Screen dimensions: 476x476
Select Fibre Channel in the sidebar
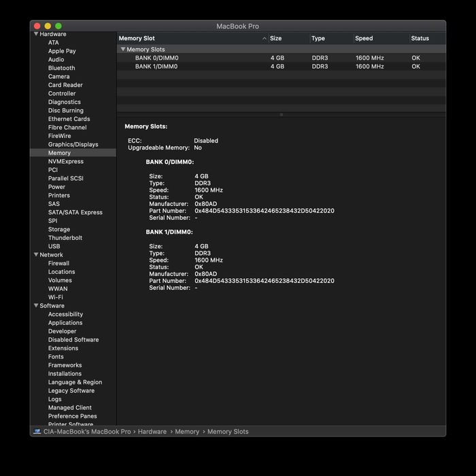(67, 128)
